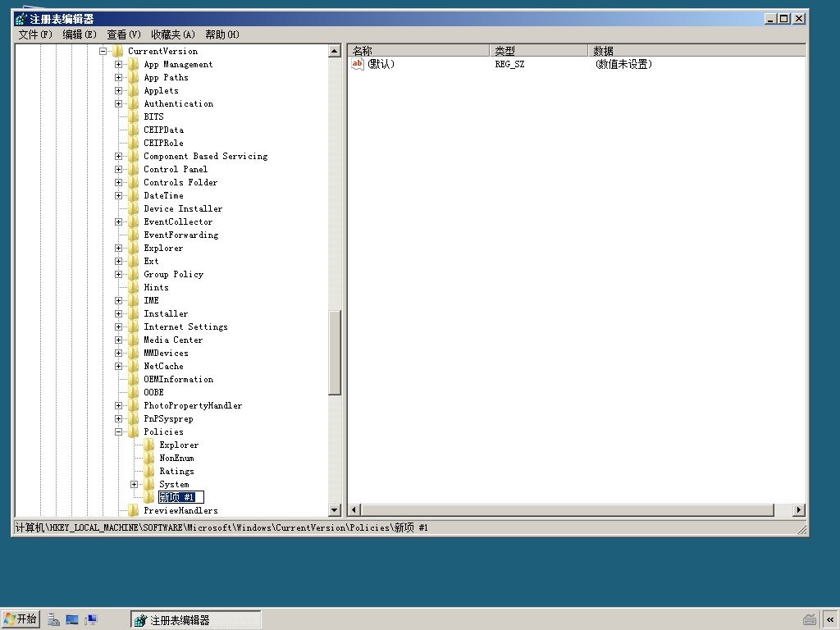The height and width of the screenshot is (630, 840).
Task: Select the Explorer key under Policies
Action: 179,445
